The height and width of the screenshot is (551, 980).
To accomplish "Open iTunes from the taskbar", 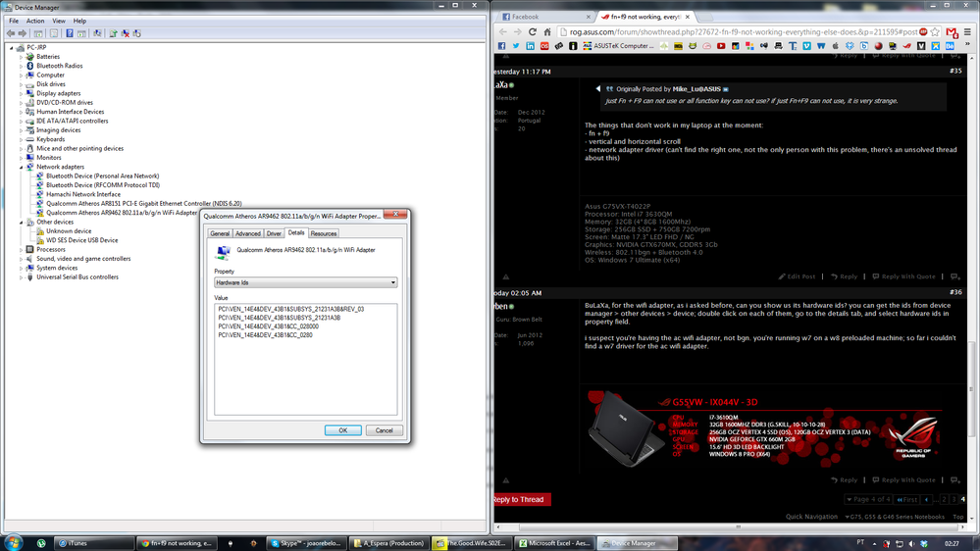I will [94, 543].
